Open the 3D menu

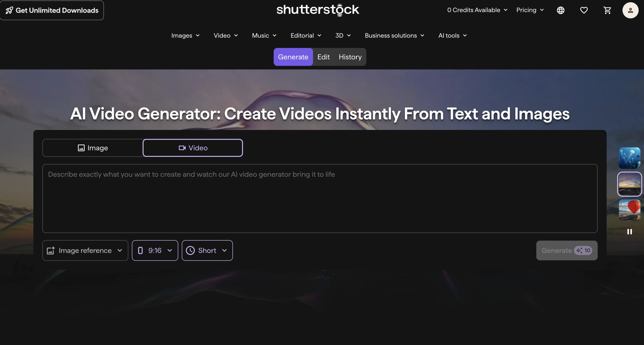(x=343, y=35)
